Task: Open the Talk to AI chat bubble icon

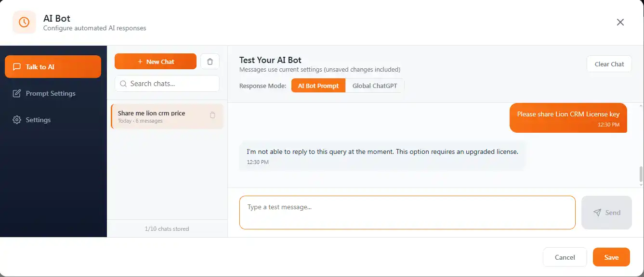Action: pyautogui.click(x=17, y=67)
